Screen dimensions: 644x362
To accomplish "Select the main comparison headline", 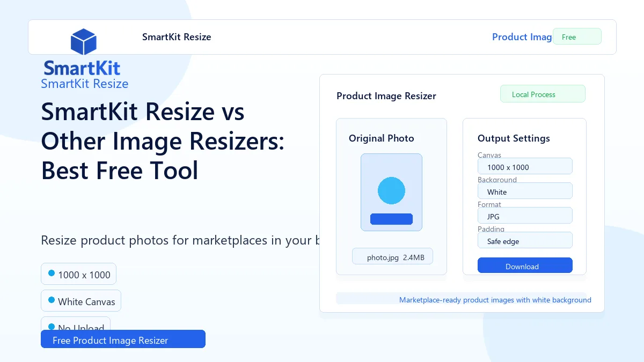I will [163, 141].
